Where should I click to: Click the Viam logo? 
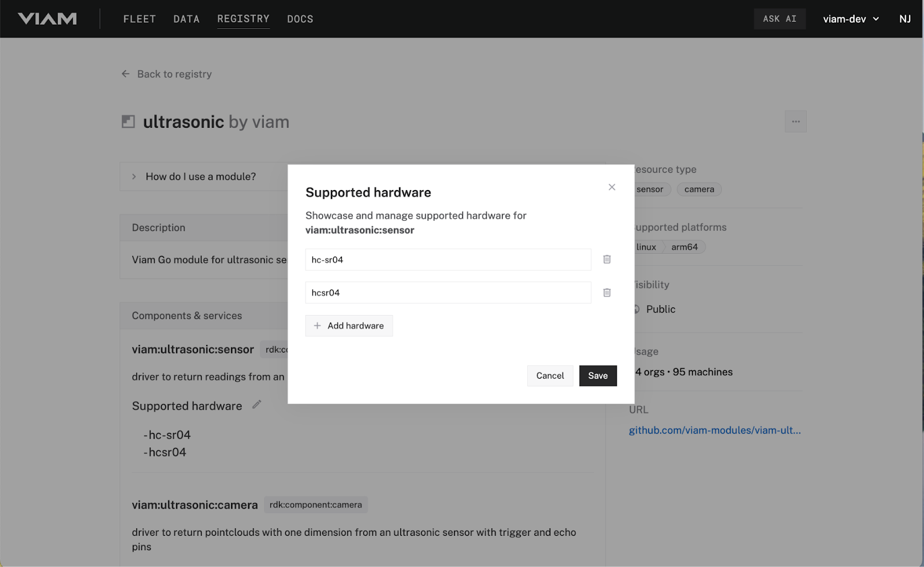tap(47, 18)
